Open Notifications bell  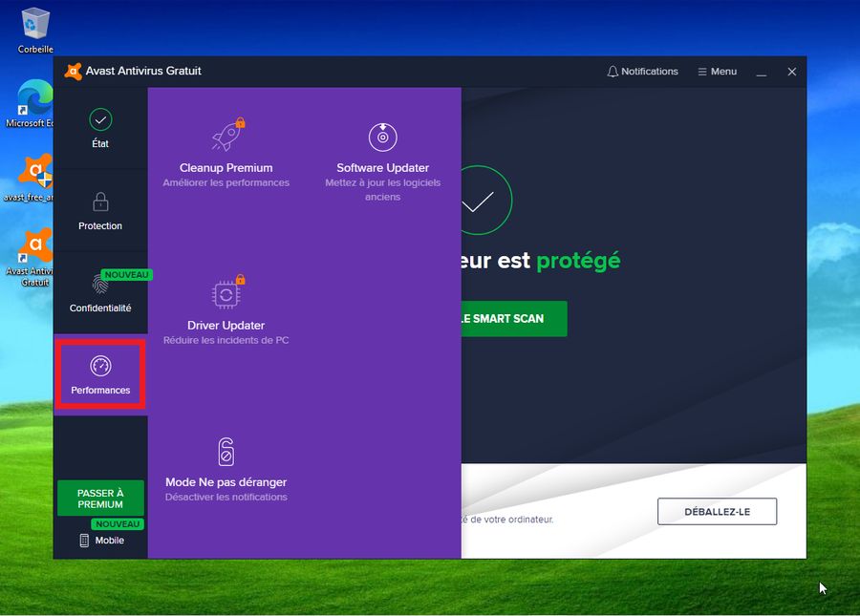642,72
